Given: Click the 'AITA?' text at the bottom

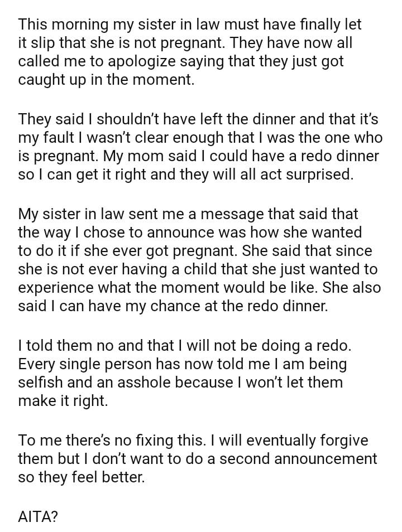Looking at the screenshot, I should point(38,516).
